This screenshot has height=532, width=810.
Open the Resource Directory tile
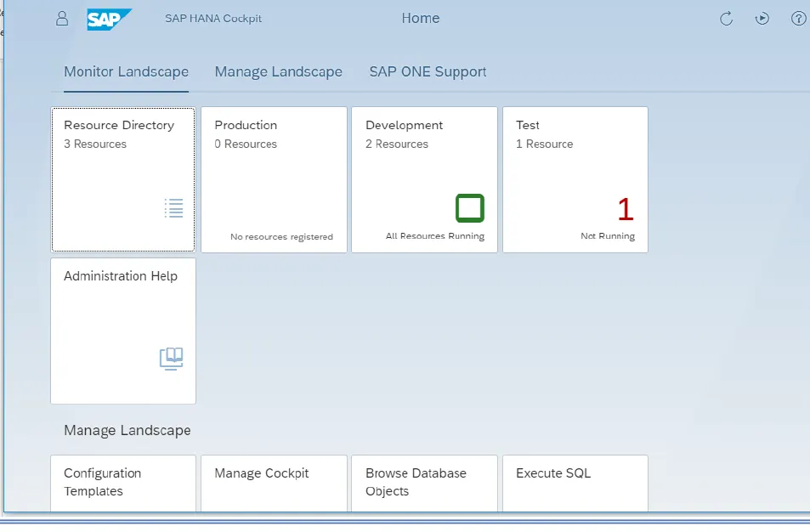(x=123, y=180)
